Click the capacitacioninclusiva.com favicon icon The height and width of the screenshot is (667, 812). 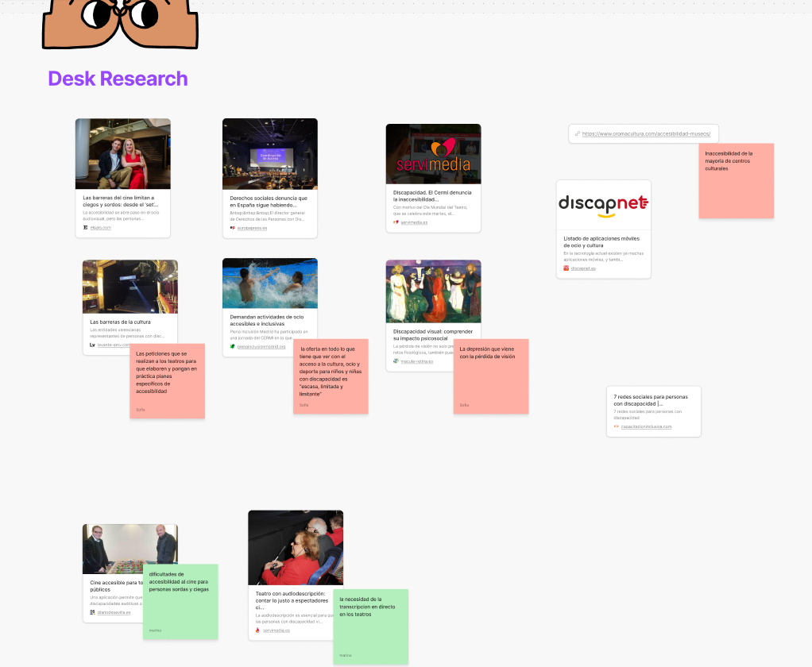coord(617,426)
